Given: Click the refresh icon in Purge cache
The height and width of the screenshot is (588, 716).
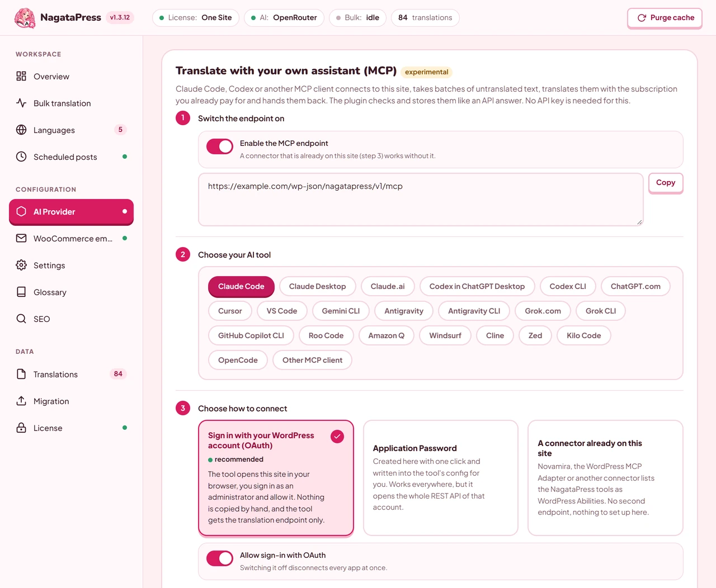Looking at the screenshot, I should (642, 18).
